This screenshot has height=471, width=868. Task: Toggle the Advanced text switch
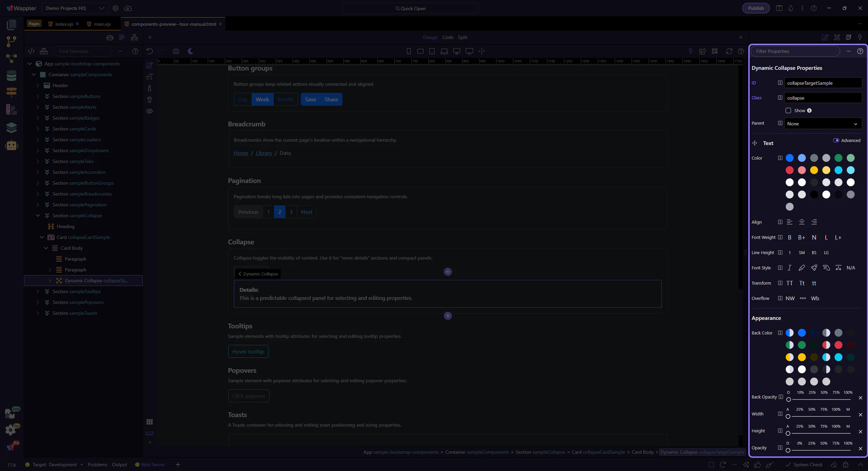pos(836,140)
